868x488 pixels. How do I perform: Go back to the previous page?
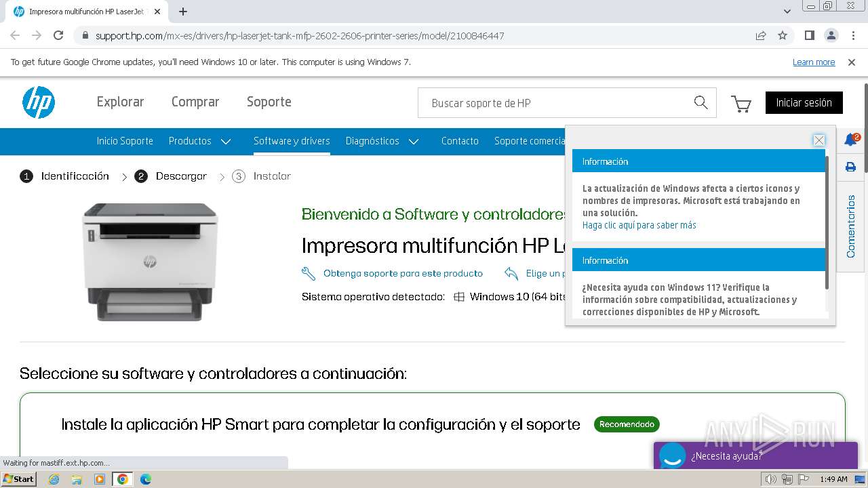pyautogui.click(x=15, y=35)
